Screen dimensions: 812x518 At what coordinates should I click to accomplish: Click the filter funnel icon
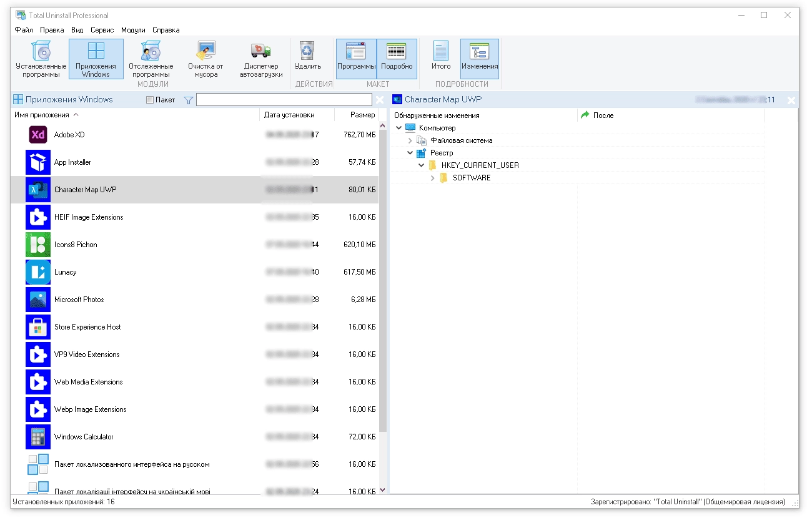coord(189,100)
